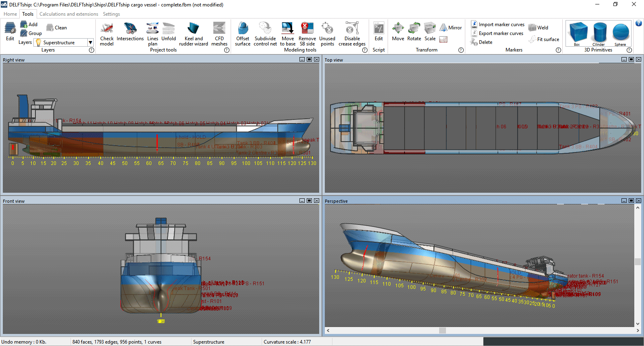Open the Superstructure layer dropdown

[x=91, y=43]
